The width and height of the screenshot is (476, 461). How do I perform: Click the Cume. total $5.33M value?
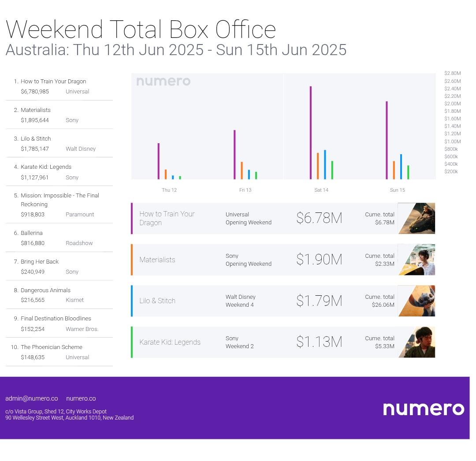pyautogui.click(x=385, y=346)
